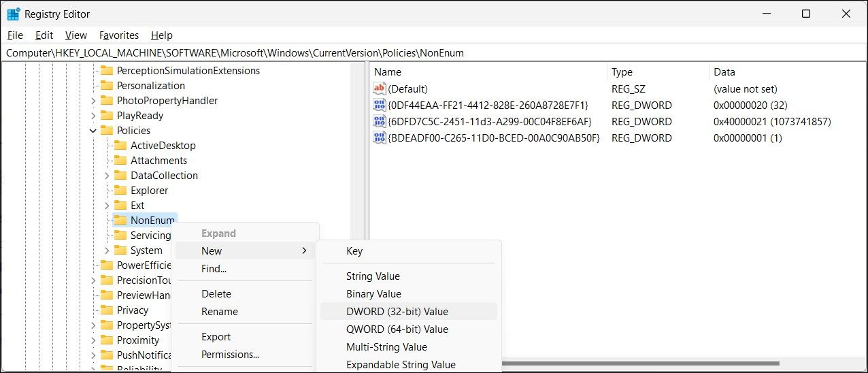The image size is (868, 373).
Task: Expand the System key
Action: click(107, 250)
